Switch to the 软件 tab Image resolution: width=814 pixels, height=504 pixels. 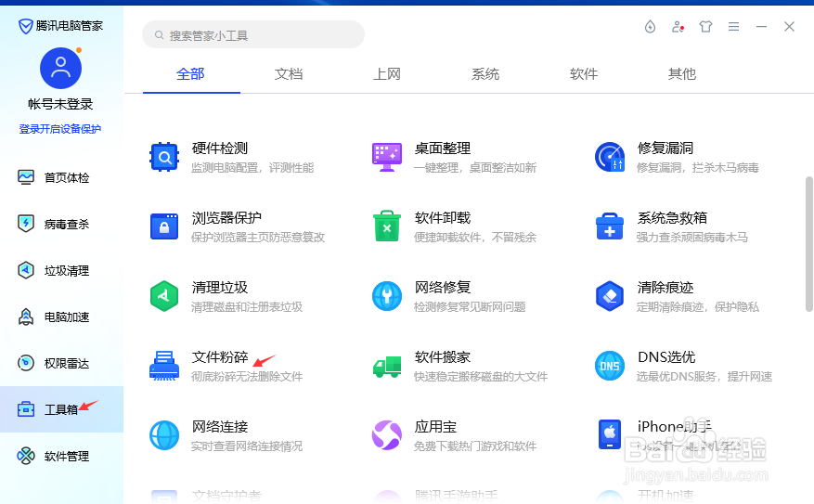click(584, 74)
